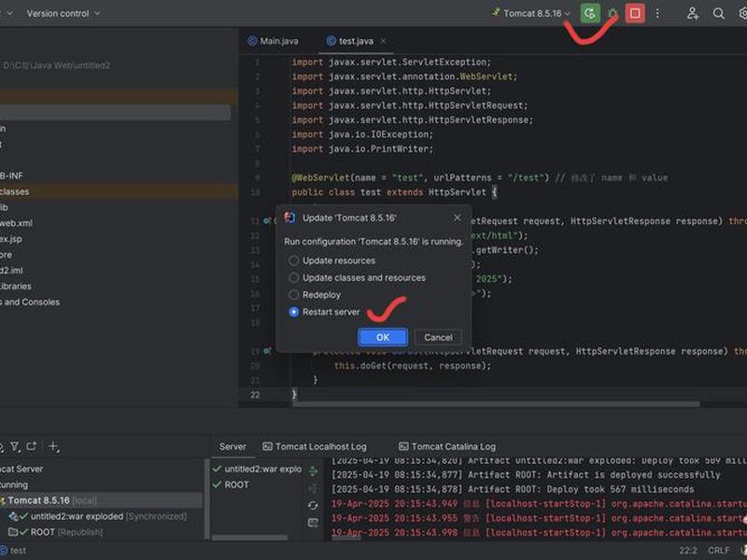Click the 'import java.io.IOException;' line
Image resolution: width=747 pixels, height=560 pixels.
(362, 134)
